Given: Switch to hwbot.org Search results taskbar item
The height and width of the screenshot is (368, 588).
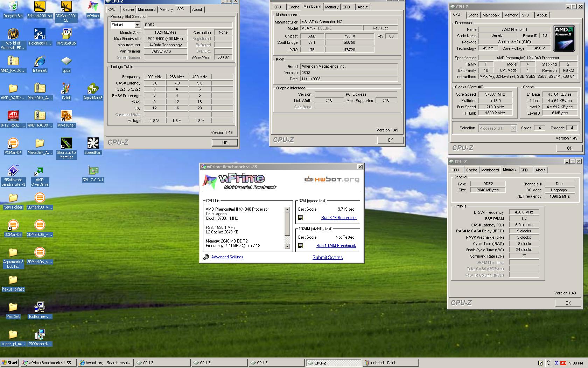Looking at the screenshot, I should click(x=105, y=363).
